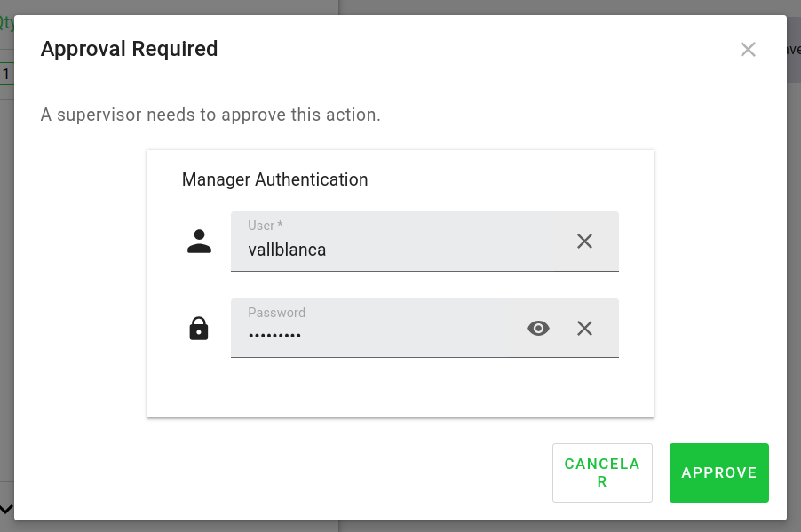Click blank area below the Password field
The height and width of the screenshot is (532, 801).
pos(400,387)
